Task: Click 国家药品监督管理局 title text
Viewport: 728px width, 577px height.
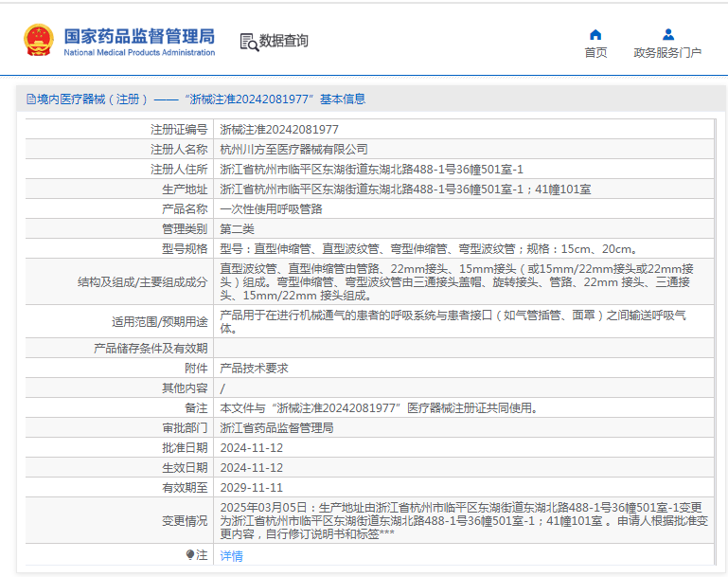Action: tap(139, 36)
